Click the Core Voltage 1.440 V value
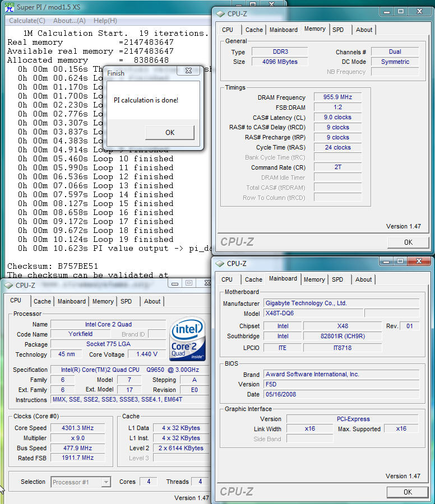 point(147,354)
